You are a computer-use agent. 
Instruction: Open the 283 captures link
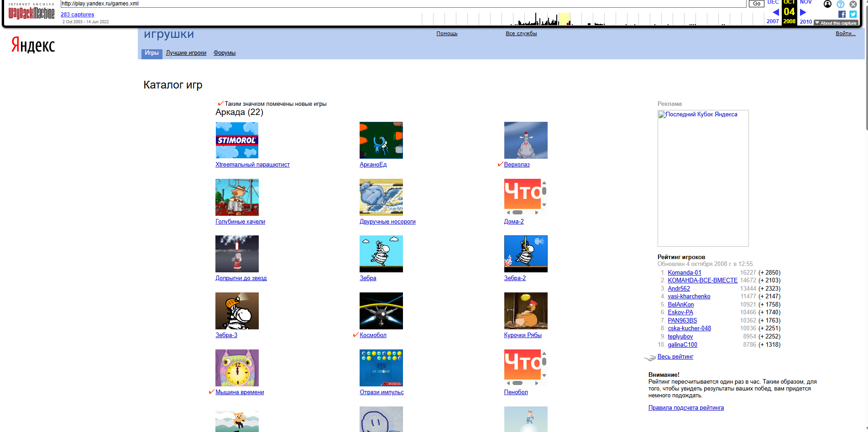[77, 15]
